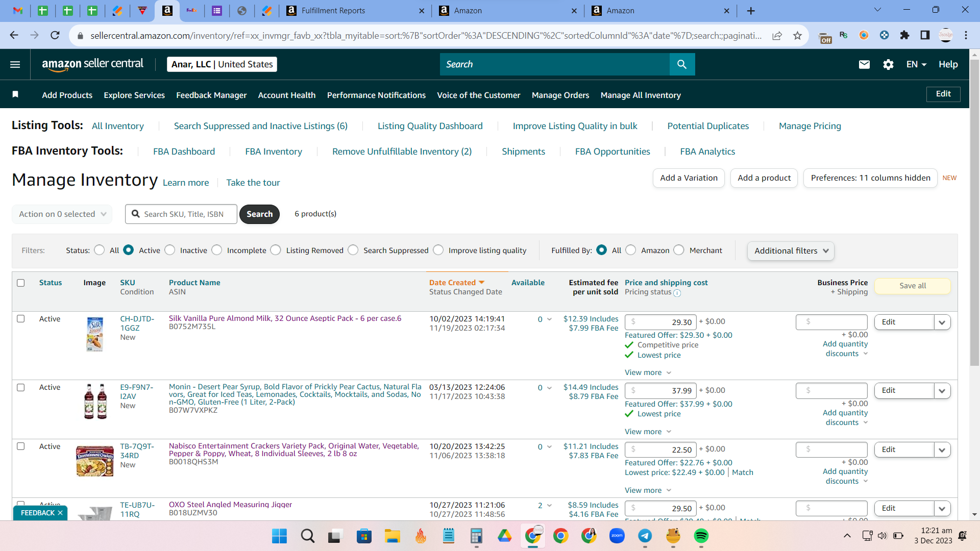Select the Listing Removed status filter
Viewport: 980px width, 551px height.
pyautogui.click(x=276, y=250)
